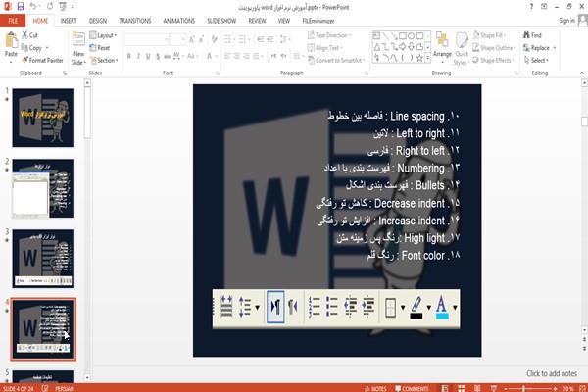Open the Layout dropdown
This screenshot has width=588, height=392.
click(103, 35)
